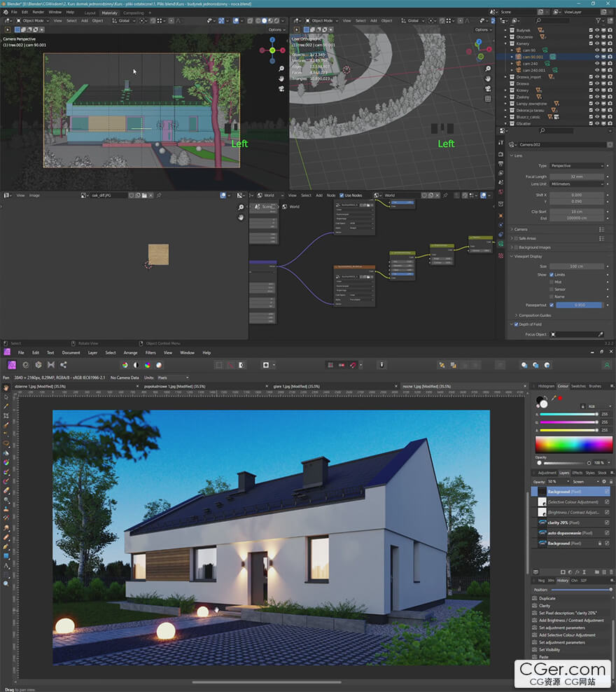Click the focus object eyedropper in Blender
The image size is (616, 692).
tap(600, 334)
